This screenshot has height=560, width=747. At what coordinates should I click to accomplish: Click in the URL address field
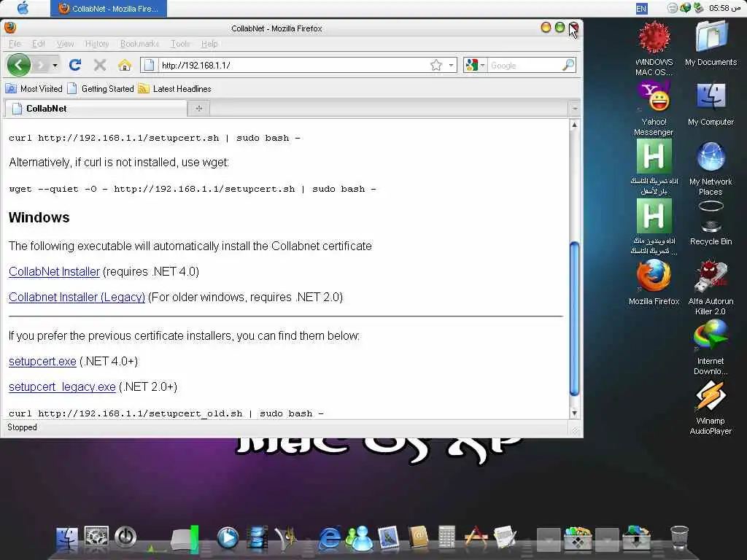[x=293, y=65]
